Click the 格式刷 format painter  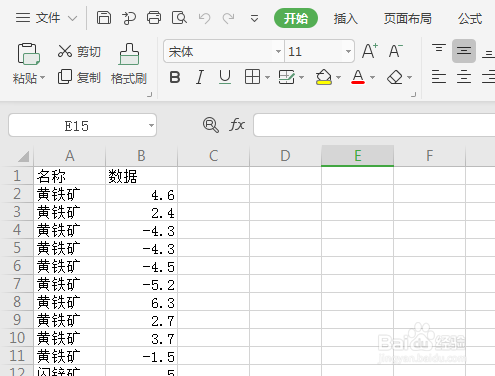[129, 64]
